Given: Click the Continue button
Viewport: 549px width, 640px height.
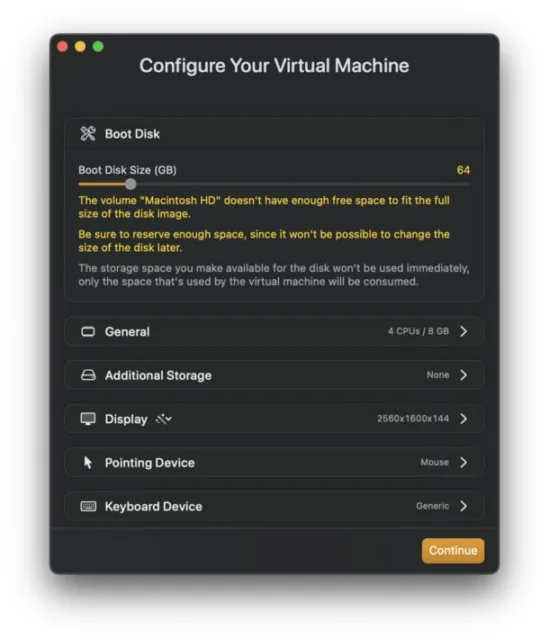Looking at the screenshot, I should click(x=453, y=551).
